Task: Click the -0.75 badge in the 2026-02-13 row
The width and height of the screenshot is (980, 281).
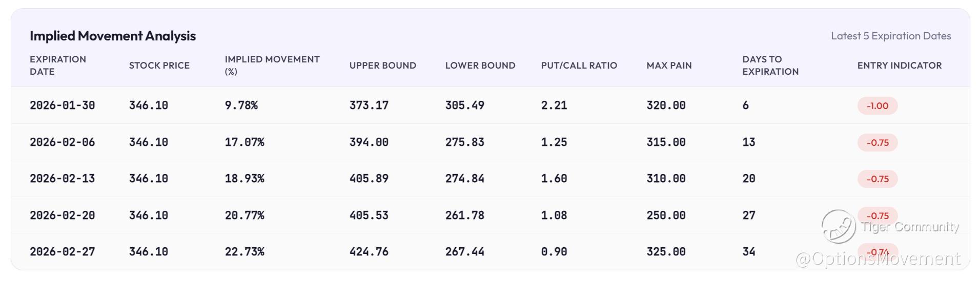Action: 877,179
